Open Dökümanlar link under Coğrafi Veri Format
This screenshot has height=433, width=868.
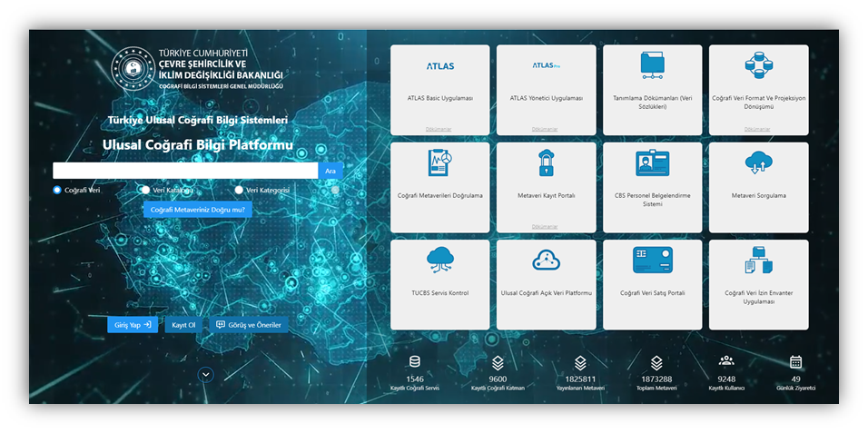click(x=756, y=129)
